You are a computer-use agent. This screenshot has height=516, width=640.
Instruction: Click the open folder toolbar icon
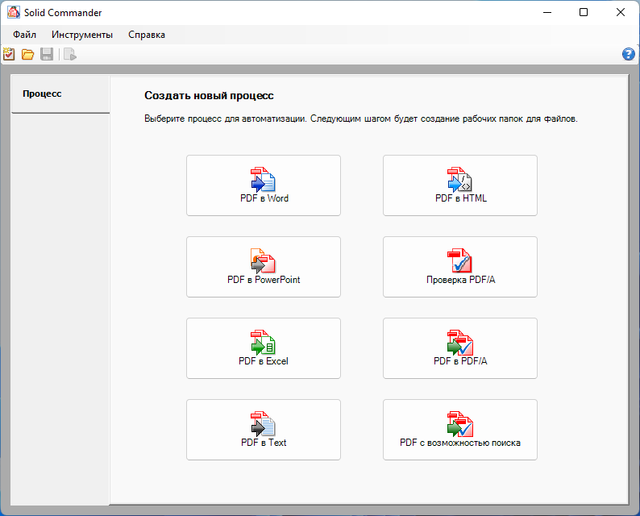[x=28, y=54]
